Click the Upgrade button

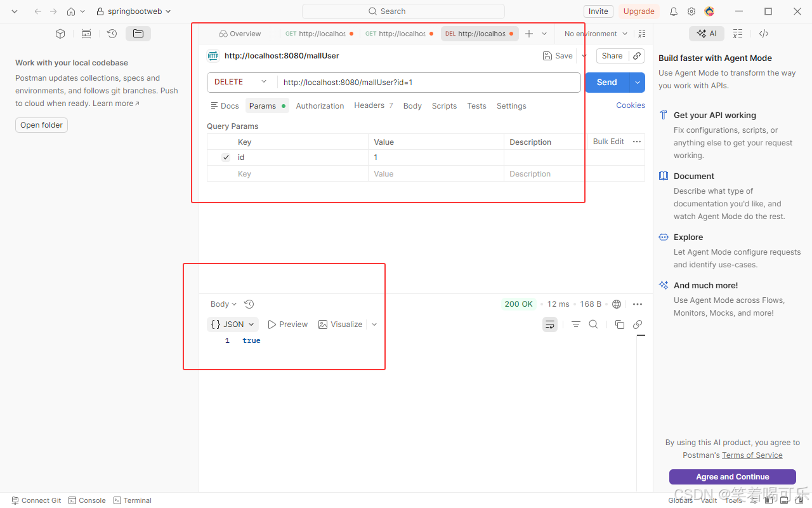639,11
